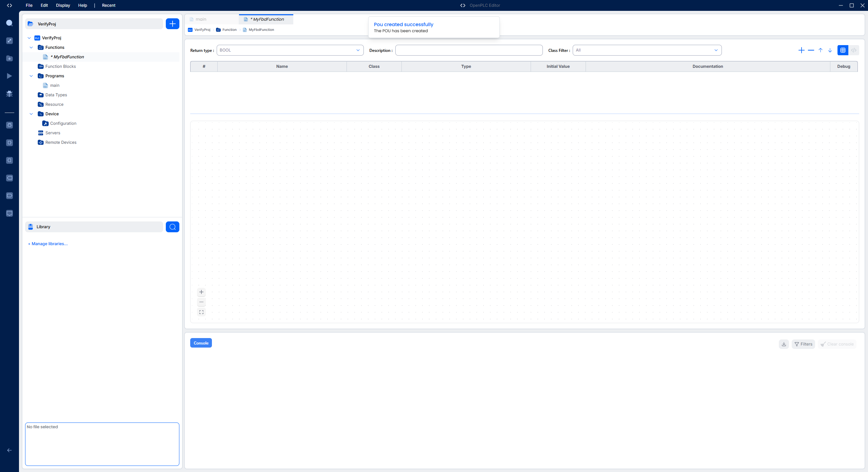Screen dimensions: 868x472
Task: Select the FBD block tool icon
Action: coord(9,125)
